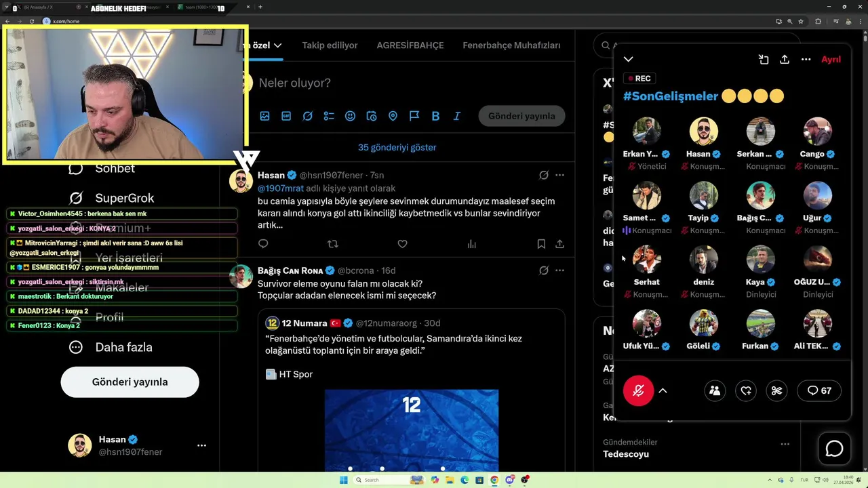This screenshot has width=868, height=488.
Task: Like Hasan's post about Konya
Action: (402, 244)
